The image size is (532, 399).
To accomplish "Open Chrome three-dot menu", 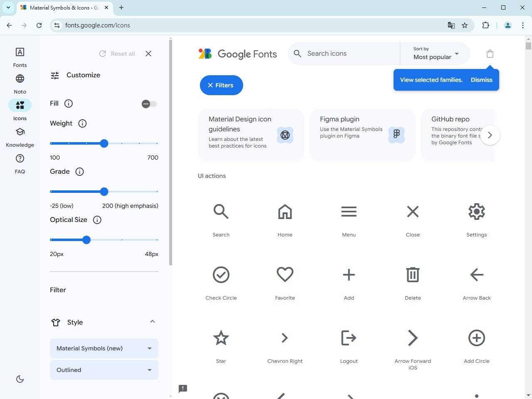I will tap(523, 25).
